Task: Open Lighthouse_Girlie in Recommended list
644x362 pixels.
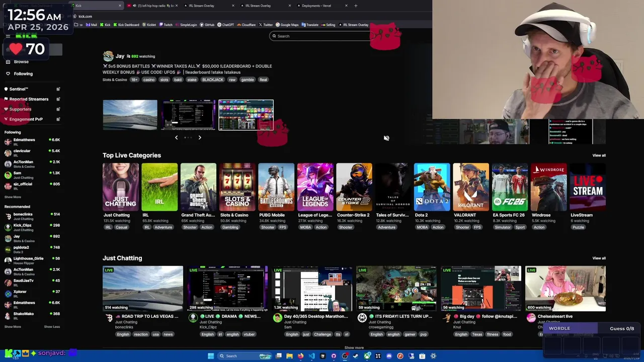Action: point(32,260)
